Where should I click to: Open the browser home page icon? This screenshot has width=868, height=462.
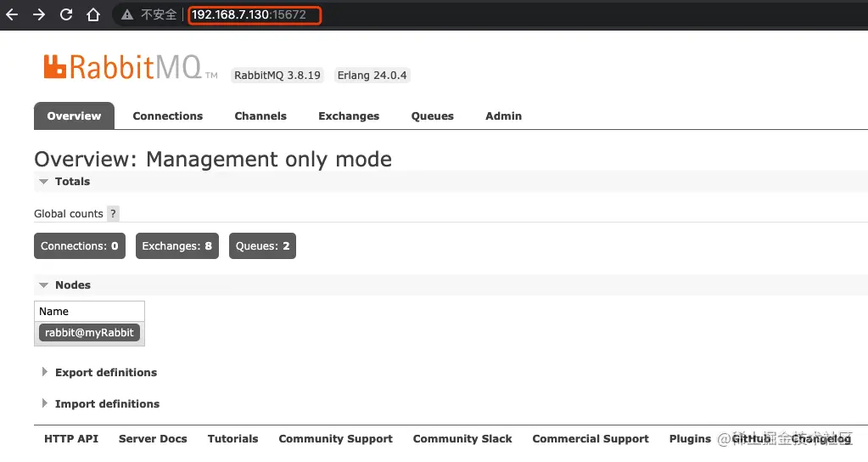point(93,14)
